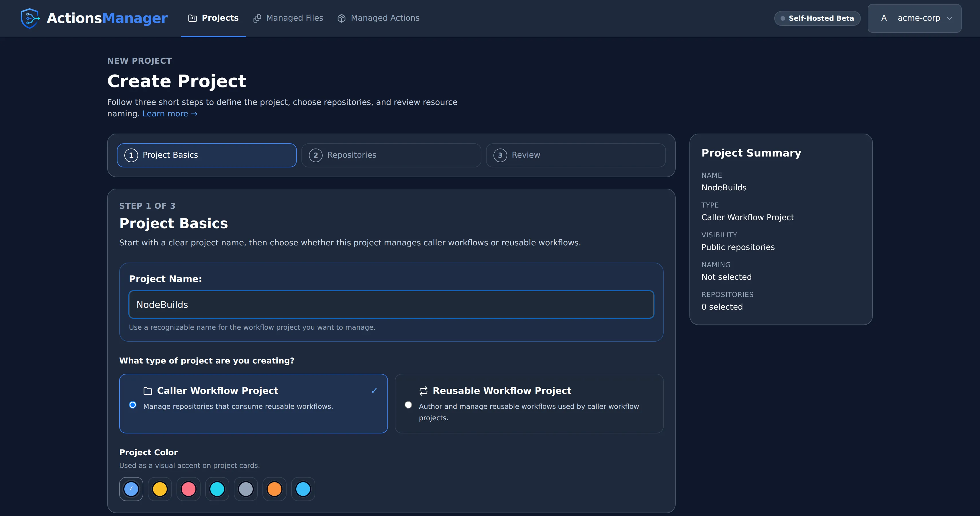Click 'Caller Workflow Project' in Project Summary

pyautogui.click(x=748, y=217)
